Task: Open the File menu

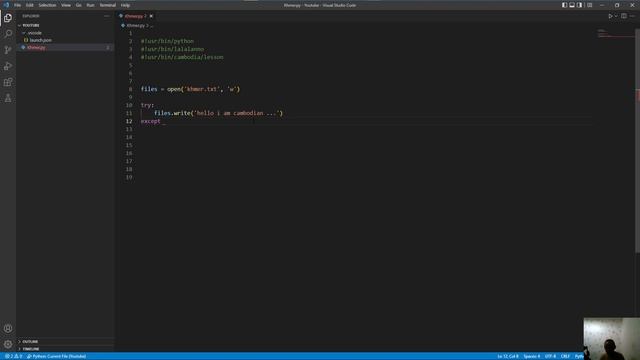Action: [17, 5]
